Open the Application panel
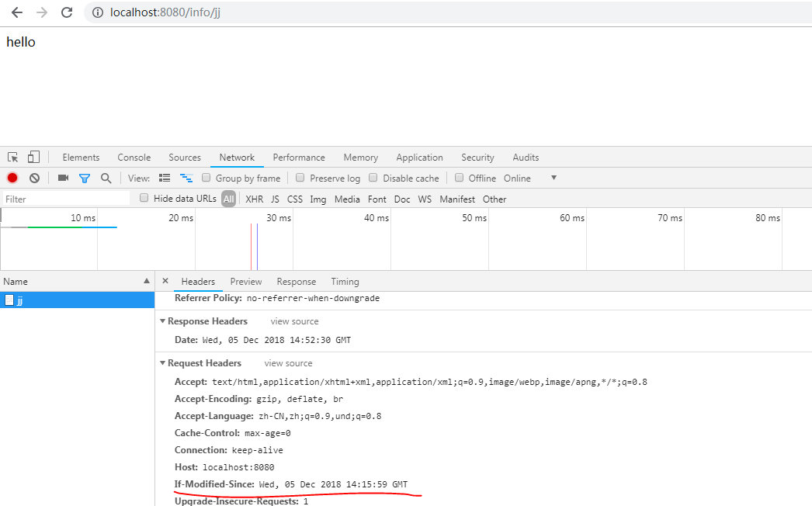The width and height of the screenshot is (812, 506). [x=419, y=157]
